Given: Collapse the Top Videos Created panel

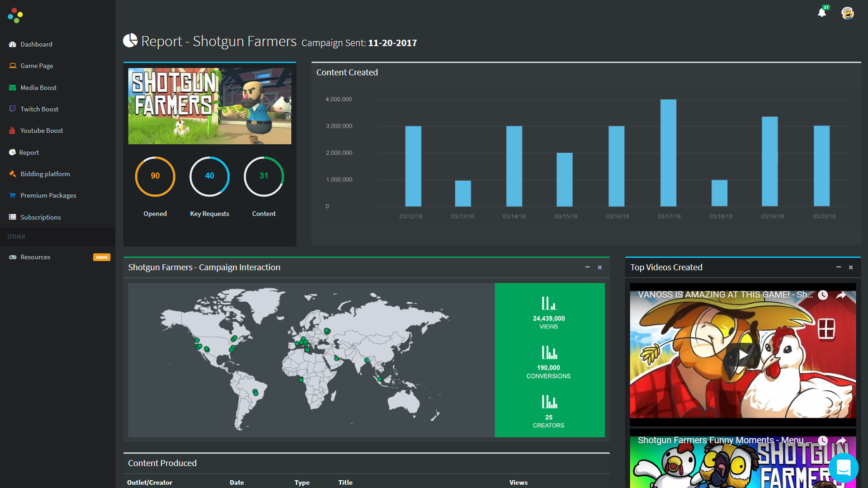Looking at the screenshot, I should [838, 267].
